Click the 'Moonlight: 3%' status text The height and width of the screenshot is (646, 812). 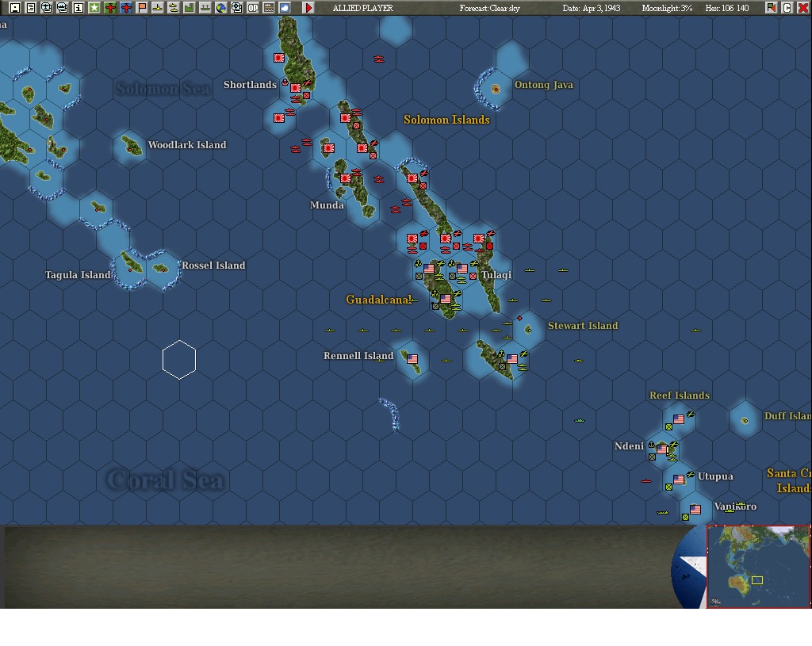(x=667, y=8)
